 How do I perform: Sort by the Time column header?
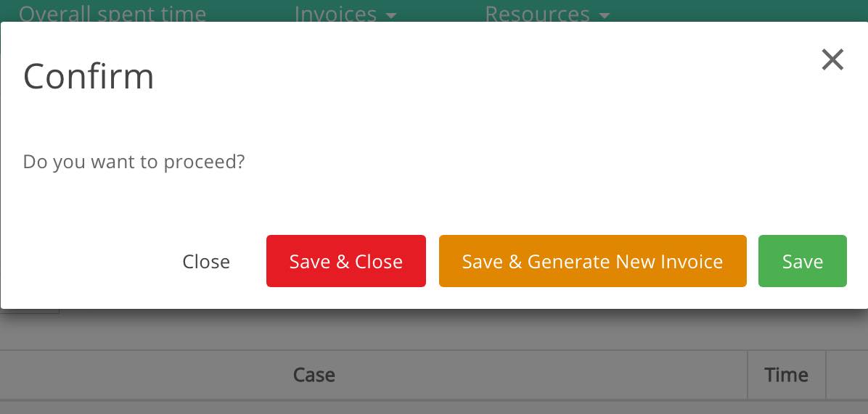pyautogui.click(x=787, y=375)
